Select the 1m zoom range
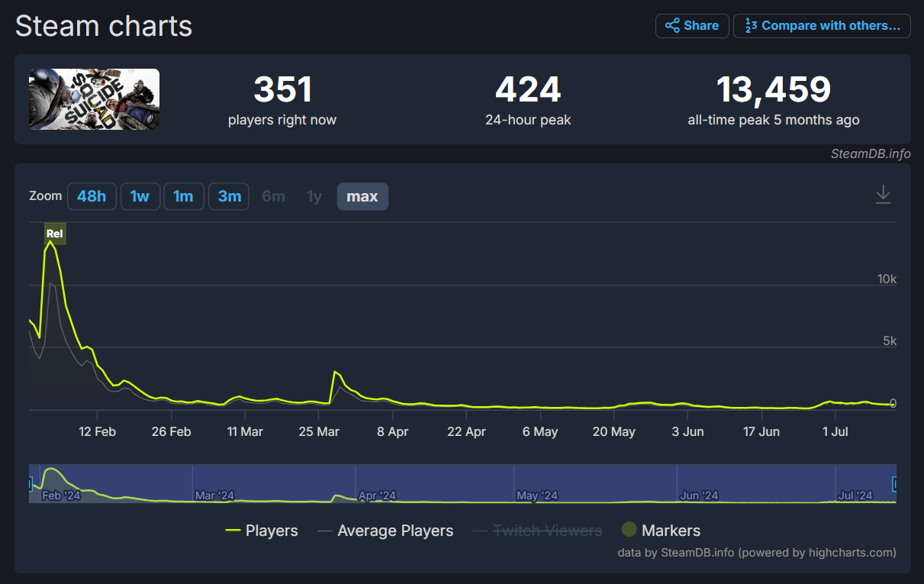 [183, 196]
